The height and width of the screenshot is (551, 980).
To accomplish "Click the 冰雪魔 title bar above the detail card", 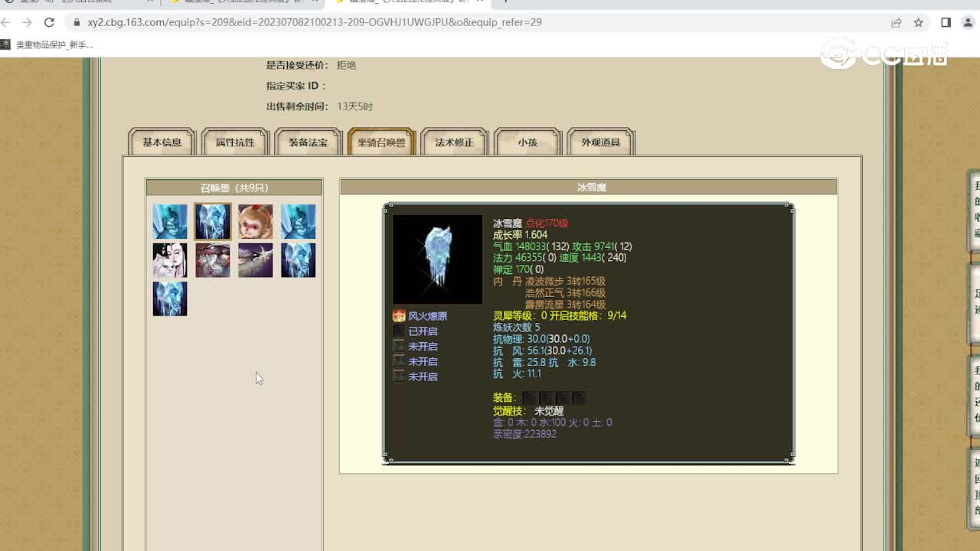I will tap(589, 187).
